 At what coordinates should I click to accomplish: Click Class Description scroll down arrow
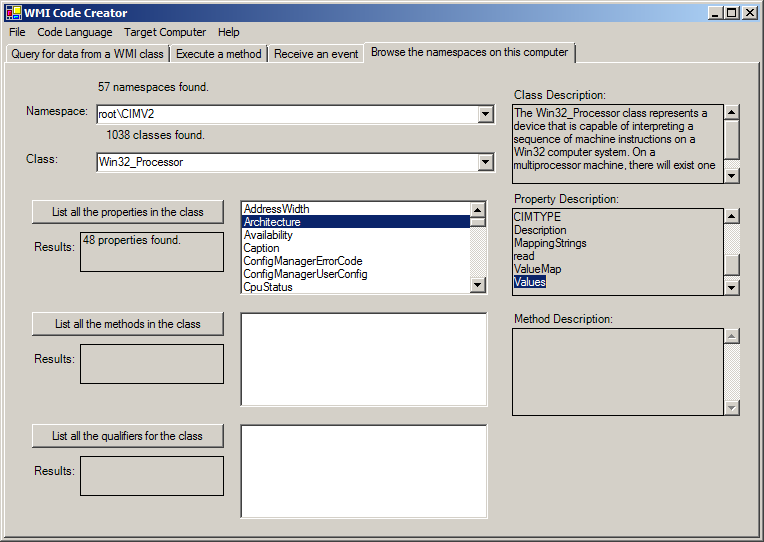(x=731, y=175)
